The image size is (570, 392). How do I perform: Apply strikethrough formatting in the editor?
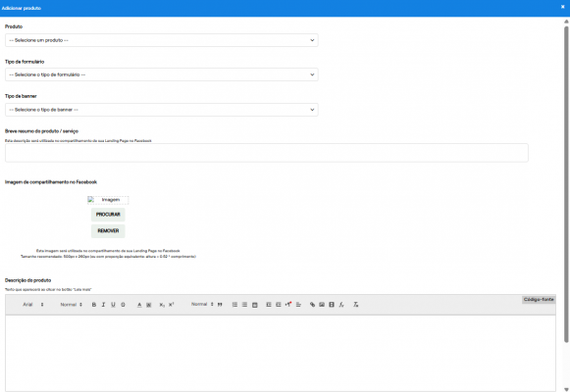pyautogui.click(x=123, y=305)
